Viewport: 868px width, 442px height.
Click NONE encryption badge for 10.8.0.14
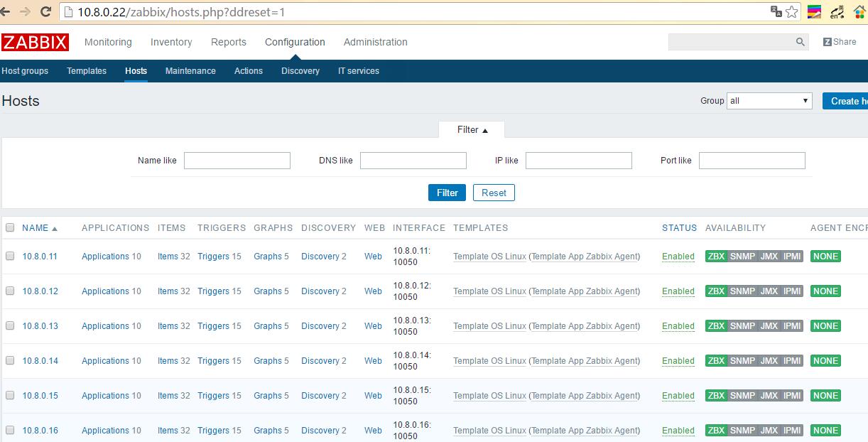click(825, 361)
